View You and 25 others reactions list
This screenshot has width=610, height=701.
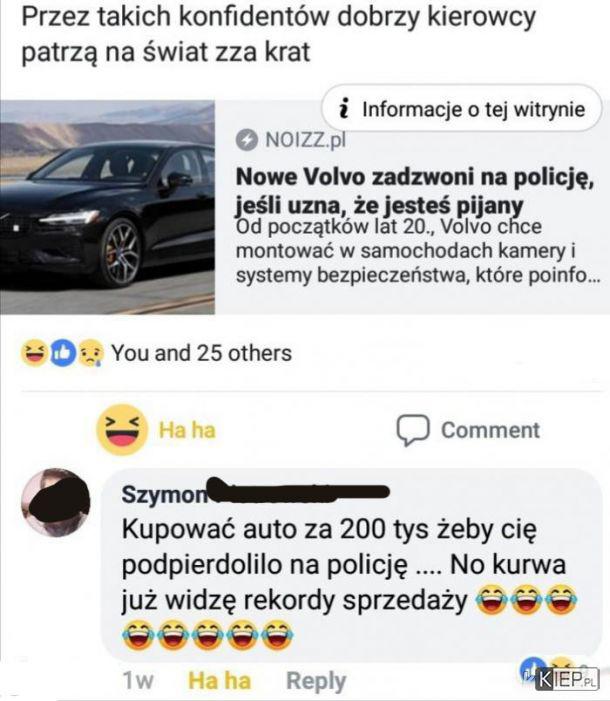[x=201, y=353]
